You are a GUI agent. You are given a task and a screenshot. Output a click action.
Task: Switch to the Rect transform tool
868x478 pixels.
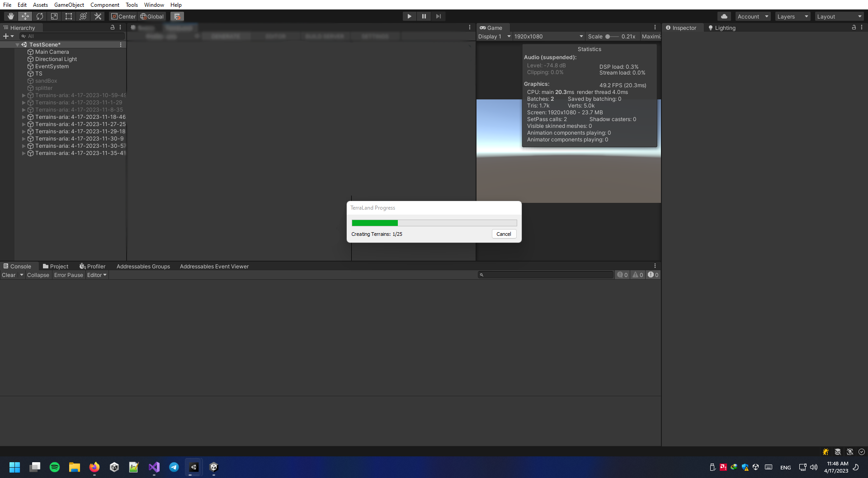click(69, 16)
